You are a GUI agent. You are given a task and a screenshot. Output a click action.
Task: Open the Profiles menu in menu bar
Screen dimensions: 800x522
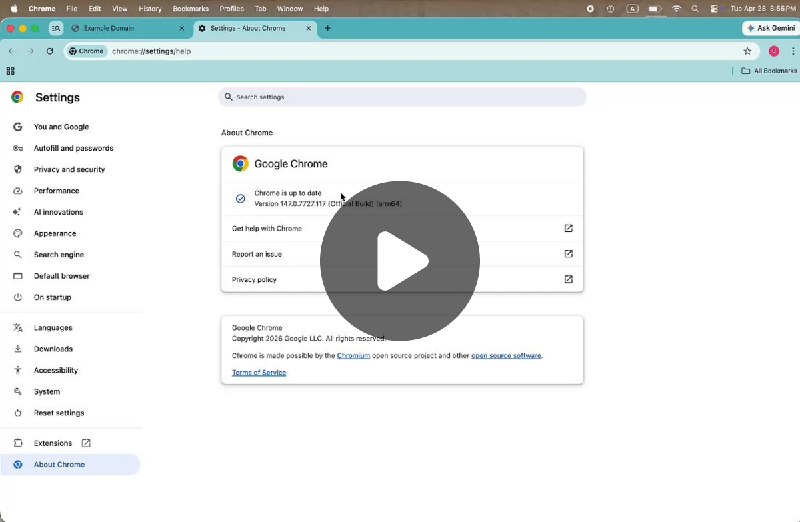232,9
